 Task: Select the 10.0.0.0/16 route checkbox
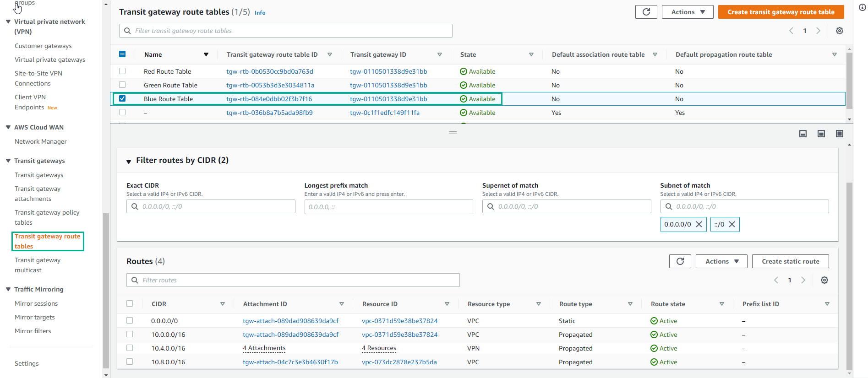click(x=130, y=334)
